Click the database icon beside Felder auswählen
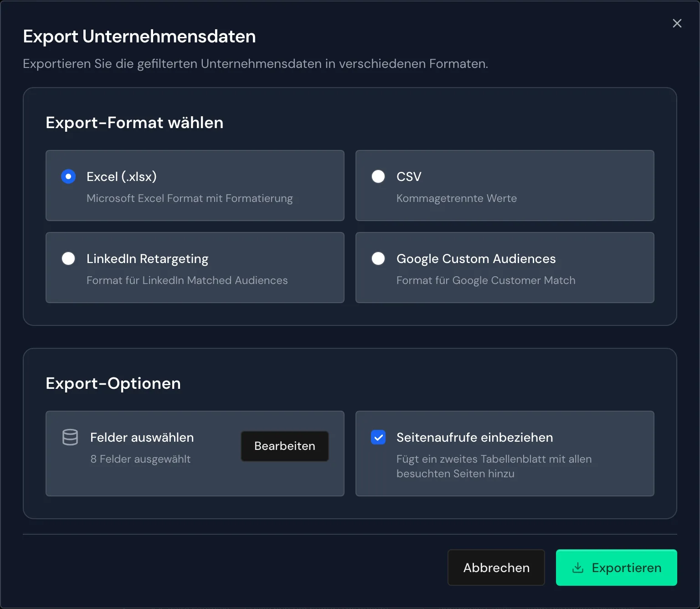 (70, 437)
